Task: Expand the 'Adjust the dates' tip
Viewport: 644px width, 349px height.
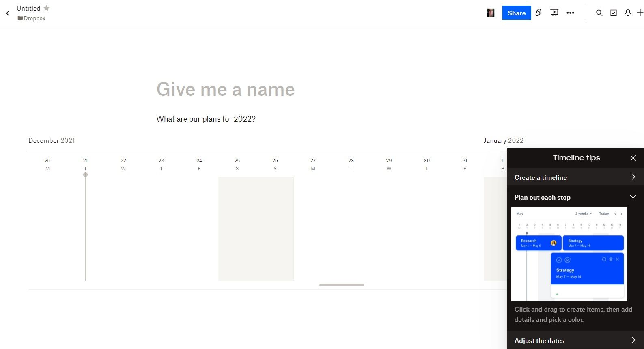Action: [575, 340]
